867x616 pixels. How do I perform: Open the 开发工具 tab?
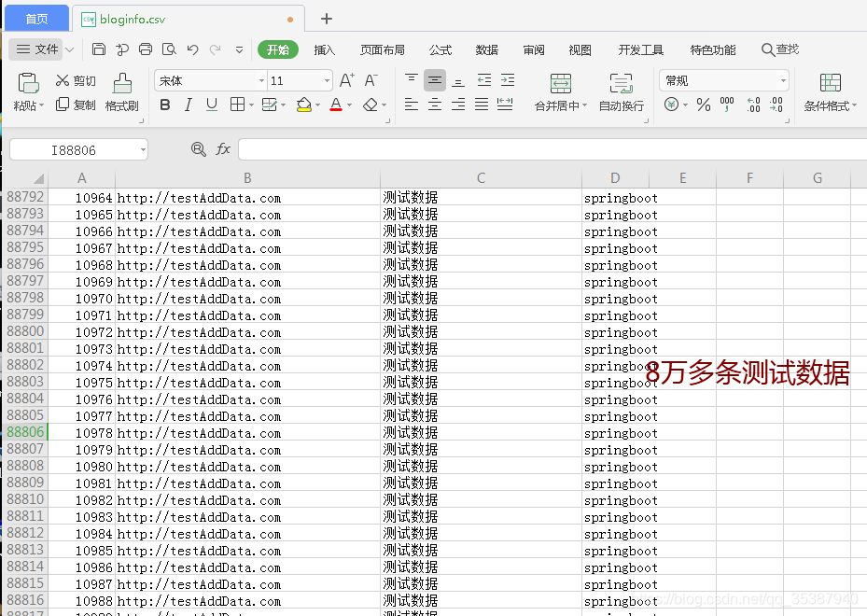tap(640, 49)
